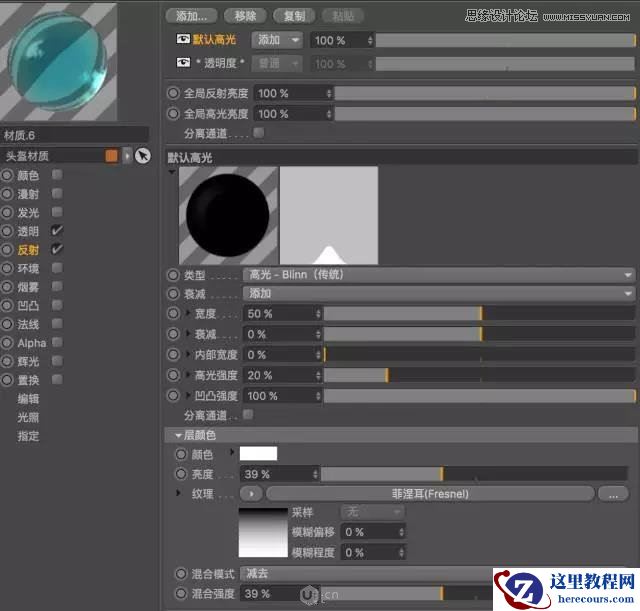640x611 pixels.
Task: Click the ellipsis button next to Fresnel texture
Action: [x=613, y=494]
